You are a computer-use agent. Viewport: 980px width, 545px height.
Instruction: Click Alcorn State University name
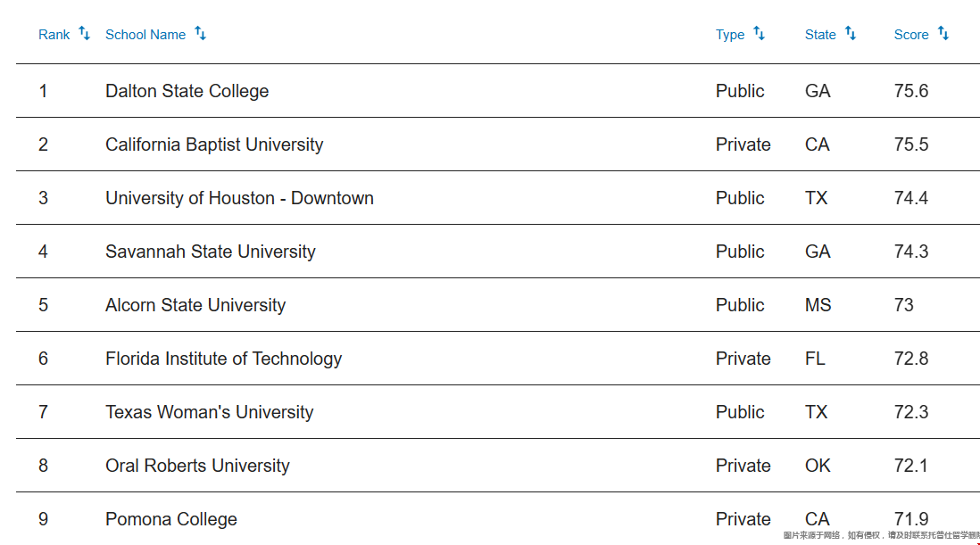[195, 305]
